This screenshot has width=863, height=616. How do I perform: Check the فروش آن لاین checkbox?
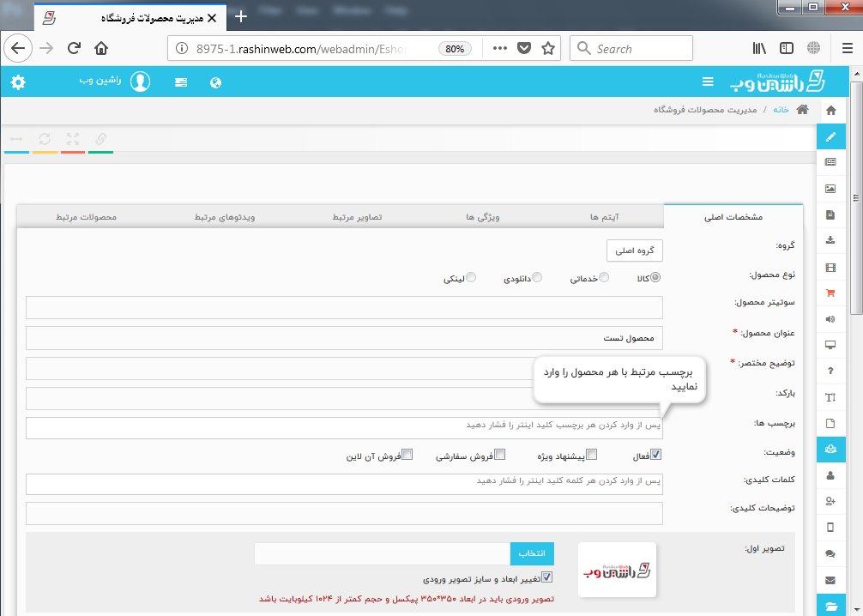pos(407,455)
